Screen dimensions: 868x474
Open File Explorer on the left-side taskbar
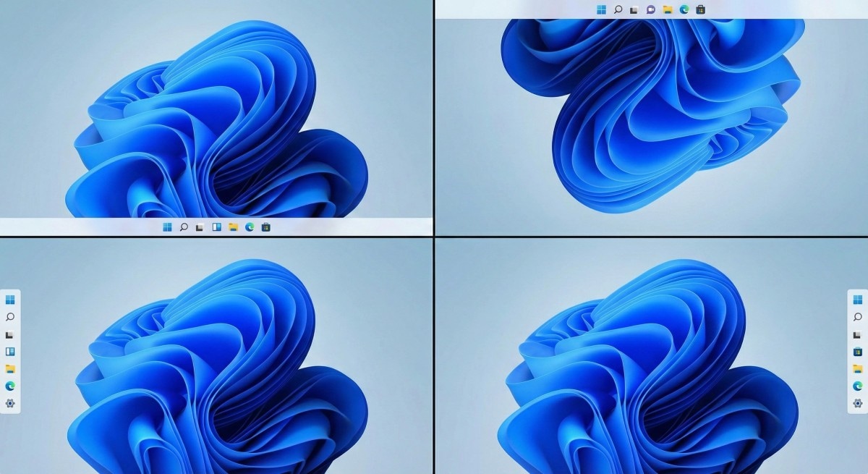coord(10,368)
